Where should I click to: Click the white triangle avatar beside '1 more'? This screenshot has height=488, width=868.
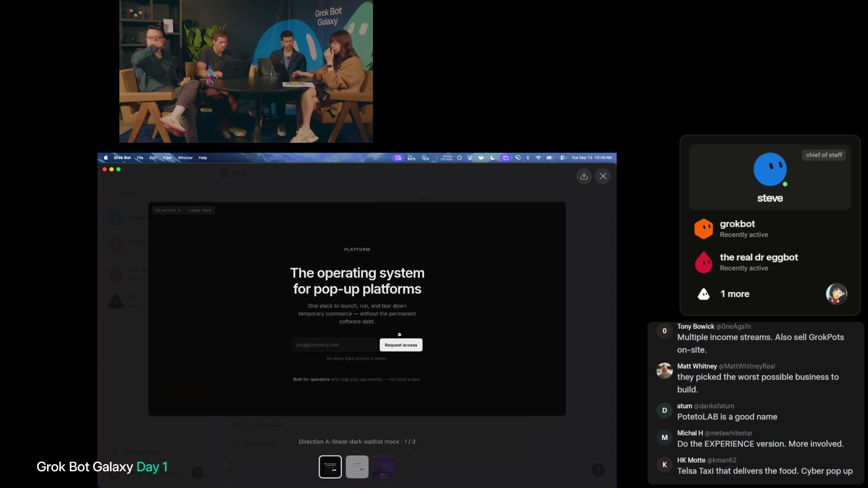tap(704, 294)
